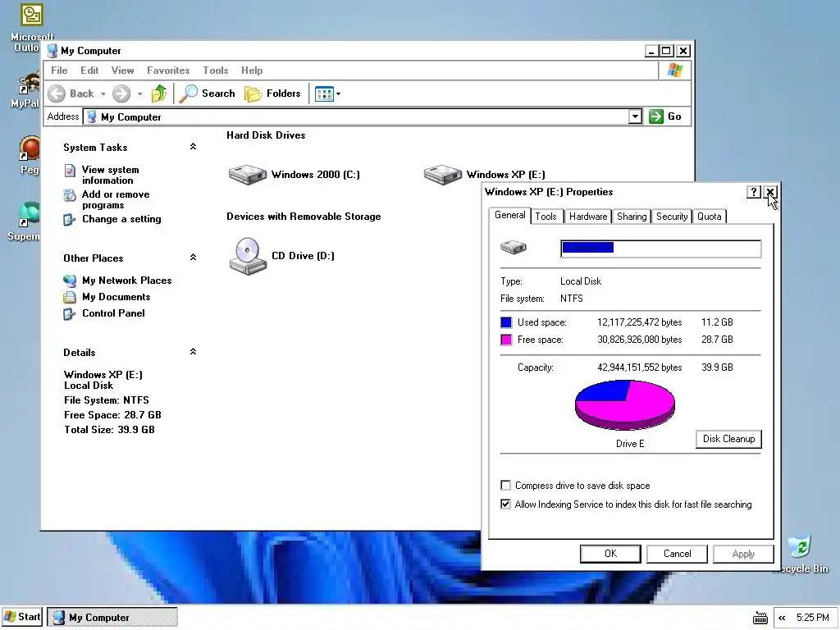Screen dimensions: 840x630
Task: Select the General tab
Action: click(x=510, y=216)
